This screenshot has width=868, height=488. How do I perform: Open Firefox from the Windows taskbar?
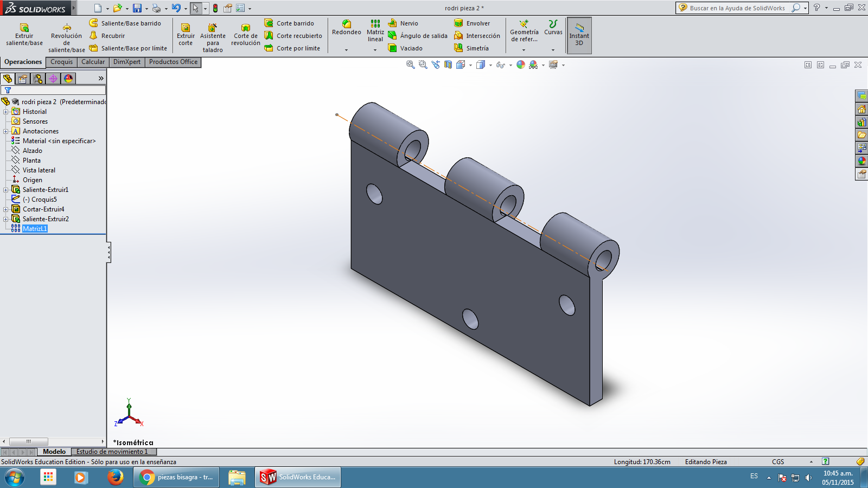coord(115,477)
